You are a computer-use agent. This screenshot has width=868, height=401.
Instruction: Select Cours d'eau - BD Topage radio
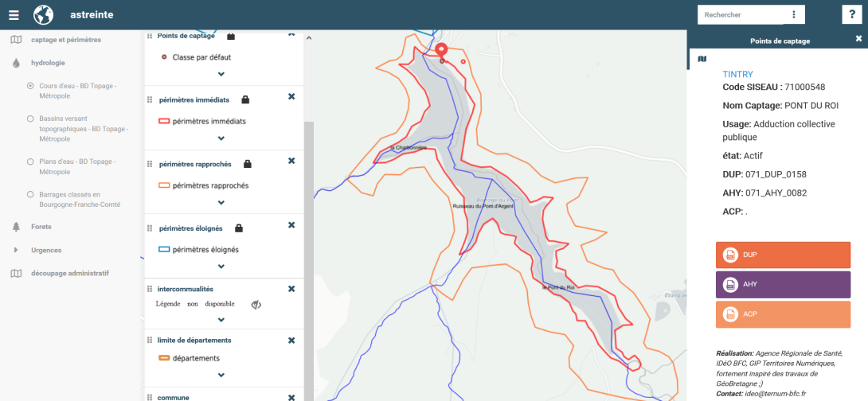click(x=30, y=85)
